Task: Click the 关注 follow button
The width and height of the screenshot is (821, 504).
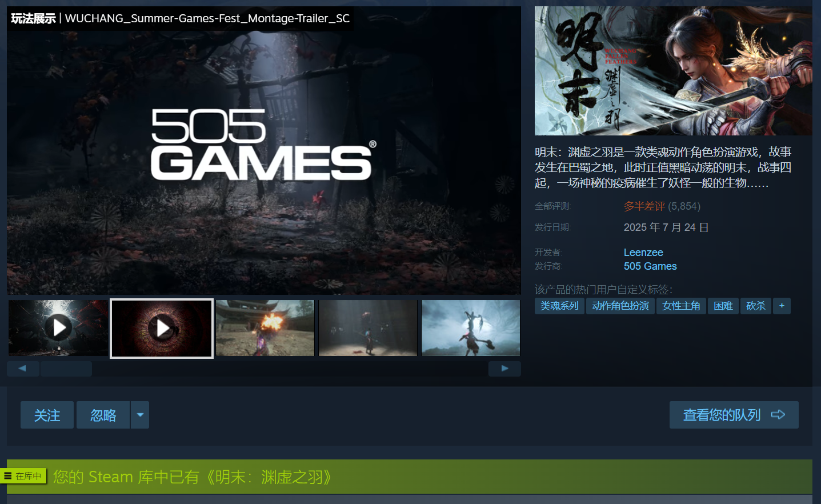Action: pyautogui.click(x=47, y=415)
